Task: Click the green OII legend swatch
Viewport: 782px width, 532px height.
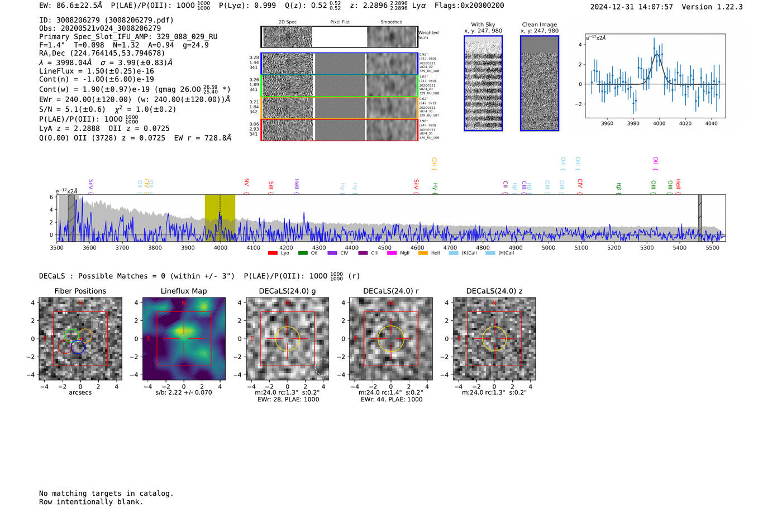Action: coord(303,253)
